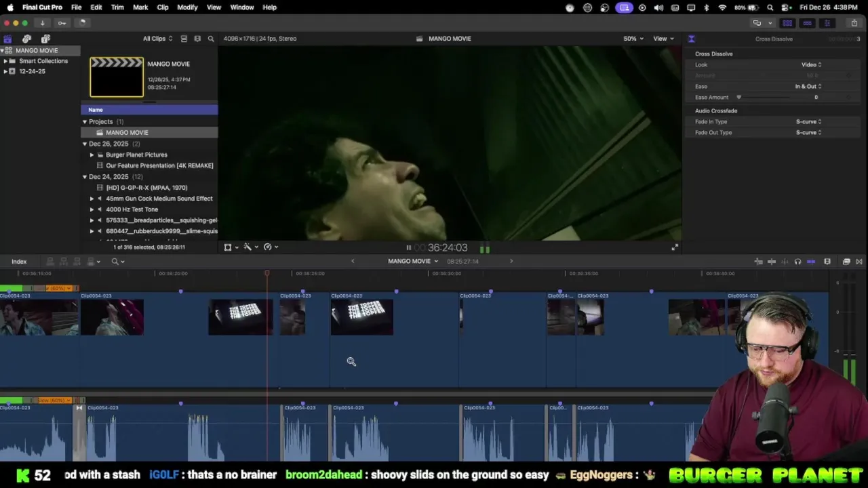Expand Burger Planet Pictures clip
Image resolution: width=868 pixels, height=488 pixels.
(x=92, y=155)
